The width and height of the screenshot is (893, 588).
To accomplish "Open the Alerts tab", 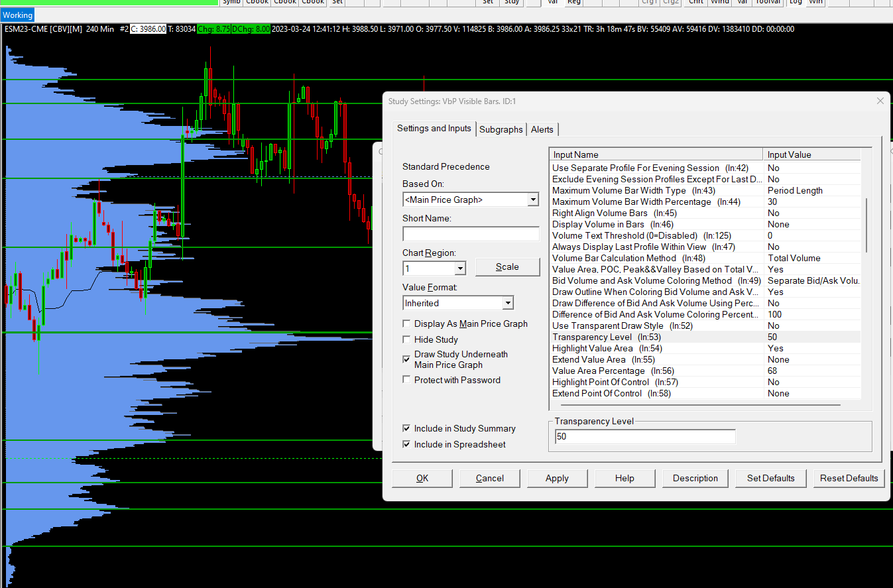I will 542,129.
